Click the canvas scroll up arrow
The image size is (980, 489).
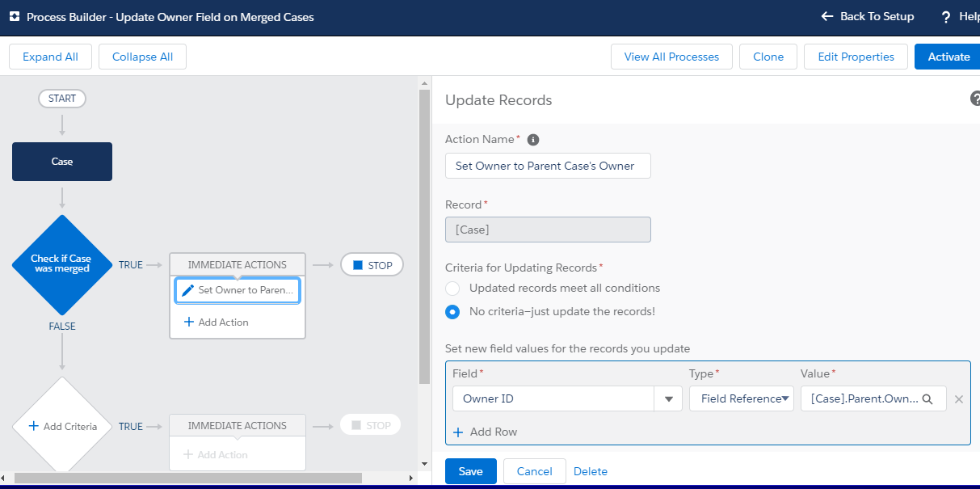point(424,82)
